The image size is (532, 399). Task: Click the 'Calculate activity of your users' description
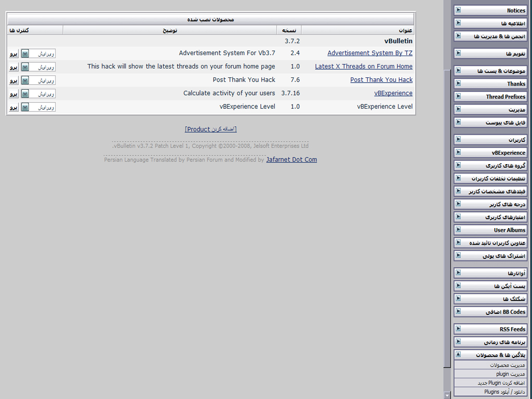coord(229,93)
